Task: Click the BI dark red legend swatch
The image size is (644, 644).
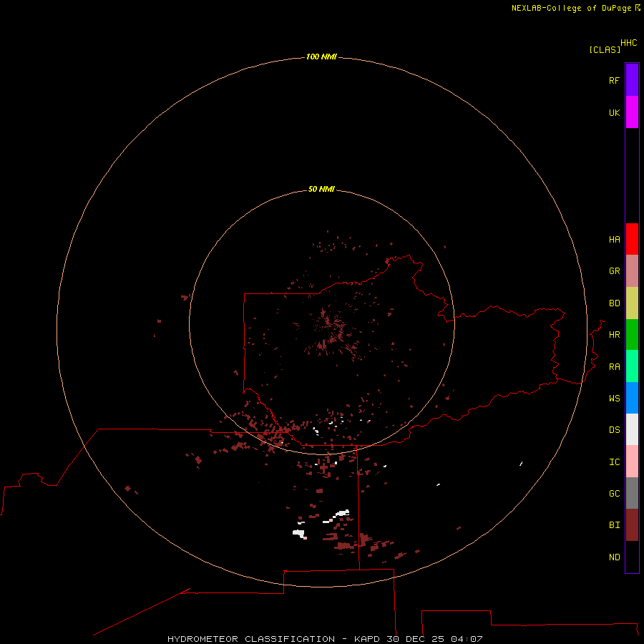Action: click(x=632, y=525)
